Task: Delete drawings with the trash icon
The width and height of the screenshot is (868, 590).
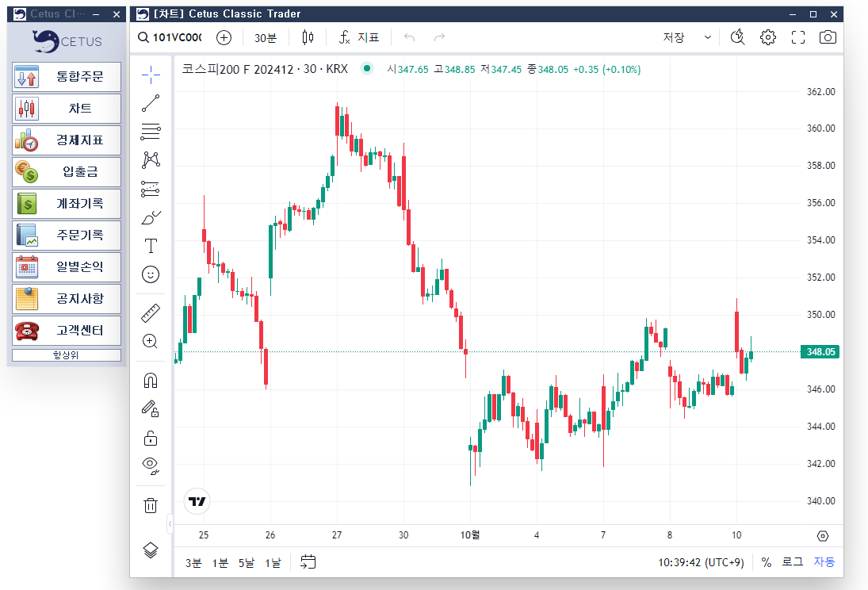Action: click(x=151, y=505)
